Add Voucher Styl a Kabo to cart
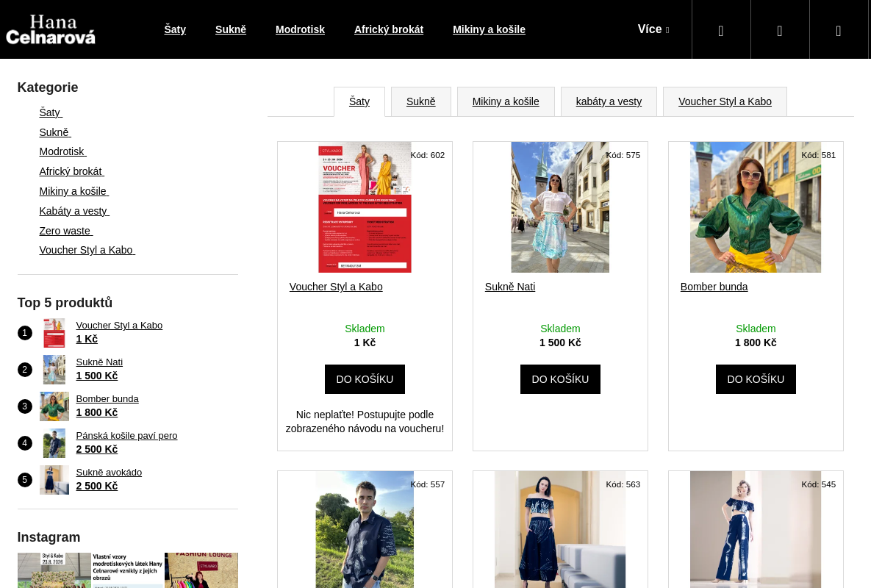882x588 pixels. [x=365, y=379]
